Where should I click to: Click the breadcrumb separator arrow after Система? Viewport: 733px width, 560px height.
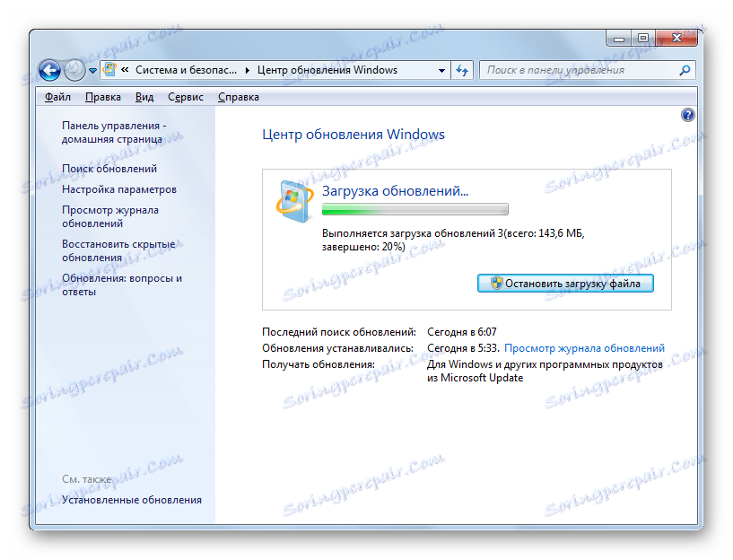pyautogui.click(x=248, y=71)
